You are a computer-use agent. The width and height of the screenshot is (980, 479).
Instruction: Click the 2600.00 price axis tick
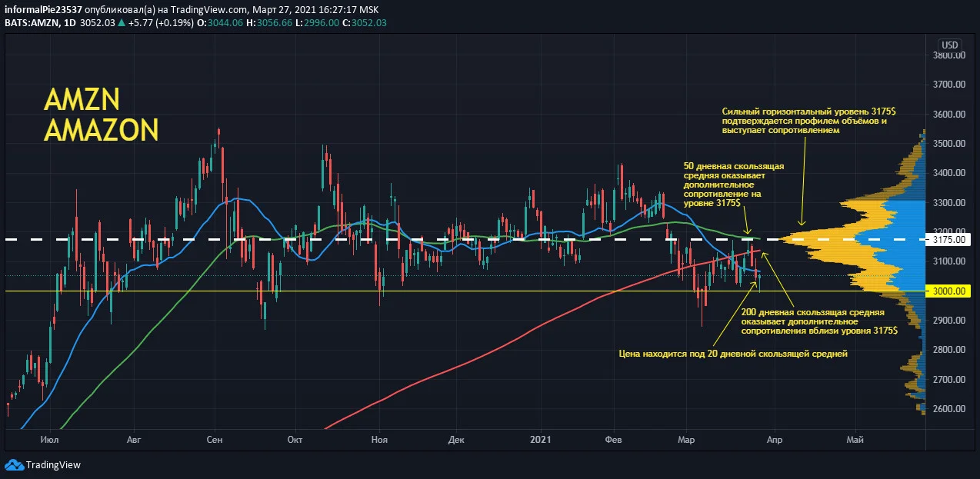(948, 409)
